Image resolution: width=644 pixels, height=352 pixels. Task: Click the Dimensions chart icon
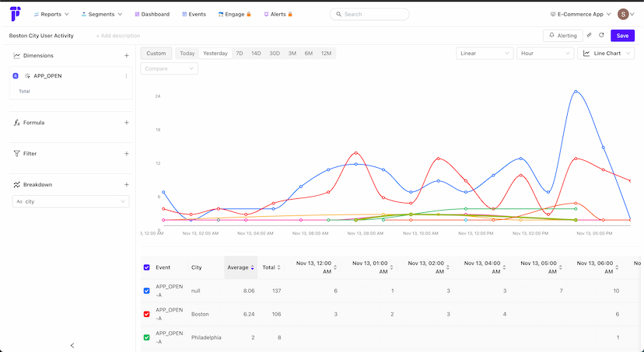[x=17, y=55]
